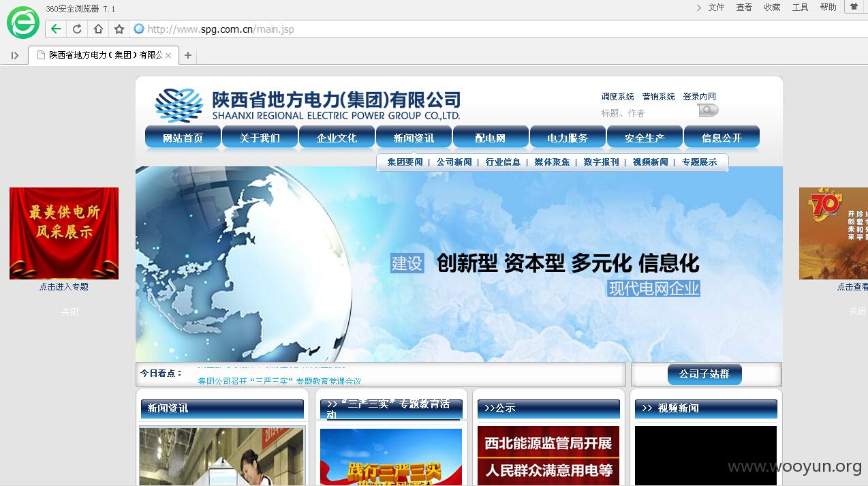Click the arrow before 文件 menu
Viewport: 868px width, 486px height.
(x=699, y=7)
